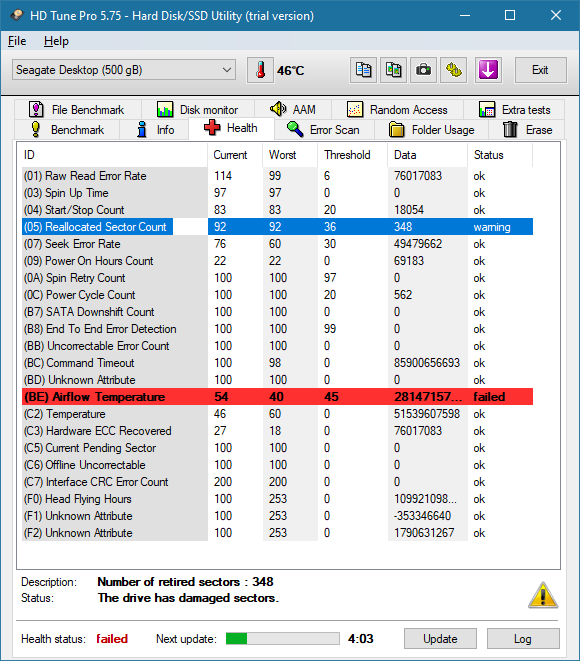Click the ID column header
Screen dimensions: 580x661
coord(113,155)
